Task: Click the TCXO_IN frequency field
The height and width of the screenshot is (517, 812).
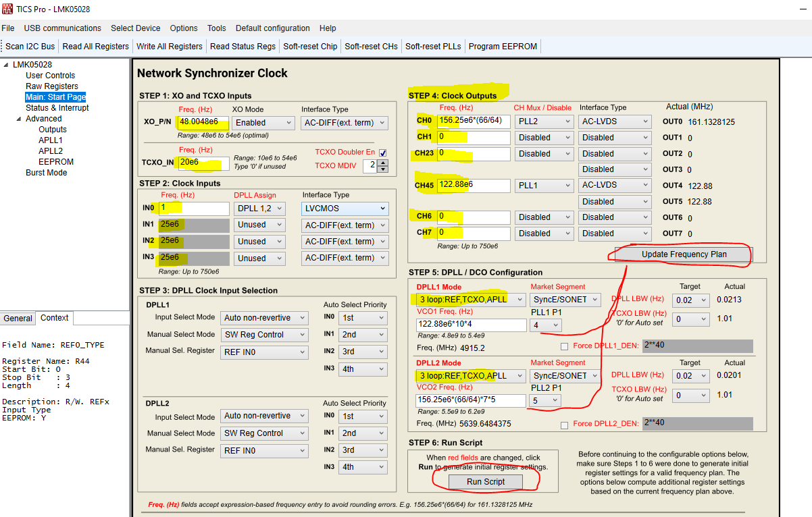Action: click(x=203, y=163)
